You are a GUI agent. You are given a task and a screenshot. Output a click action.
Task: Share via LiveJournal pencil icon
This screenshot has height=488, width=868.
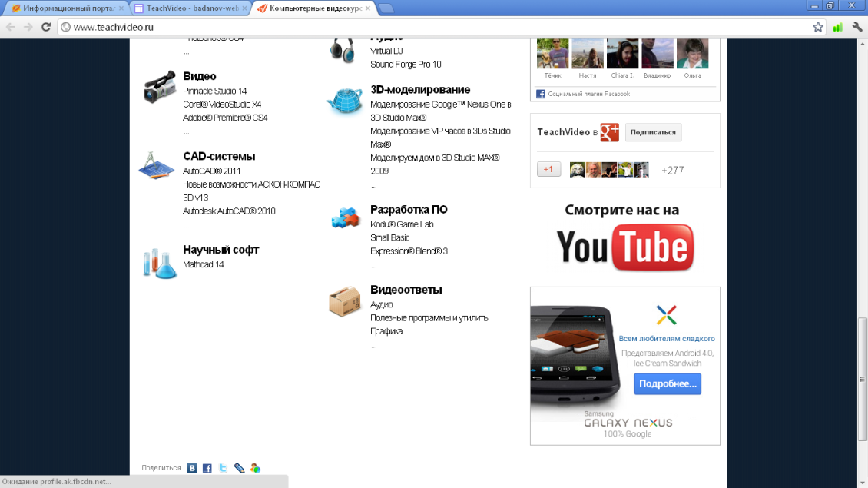[239, 468]
